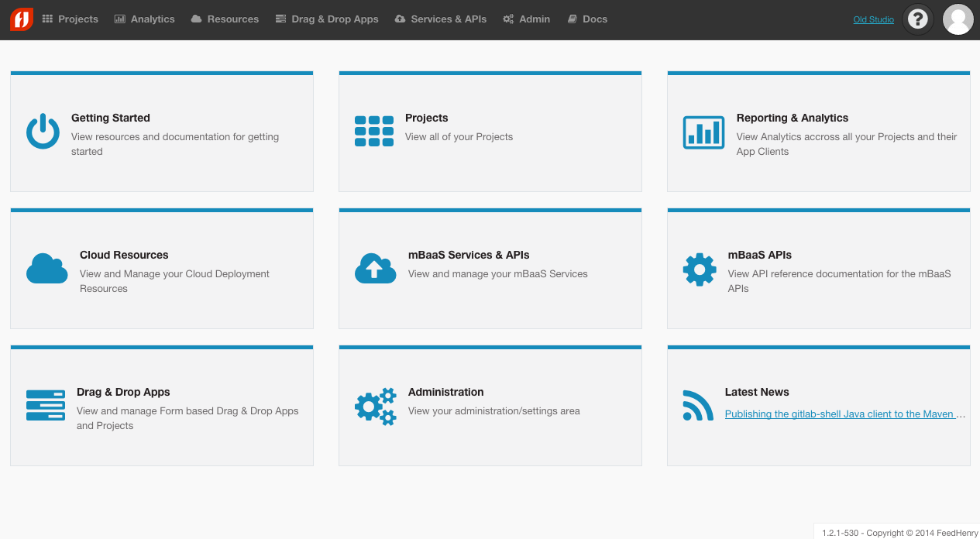
Task: Click 'View your administration/settings area' text
Action: (x=494, y=410)
